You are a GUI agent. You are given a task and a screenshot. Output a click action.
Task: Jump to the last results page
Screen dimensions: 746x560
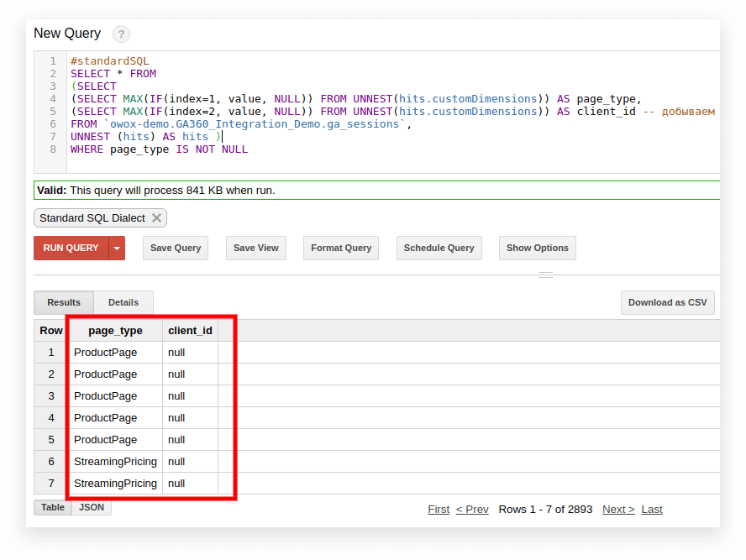pos(651,509)
